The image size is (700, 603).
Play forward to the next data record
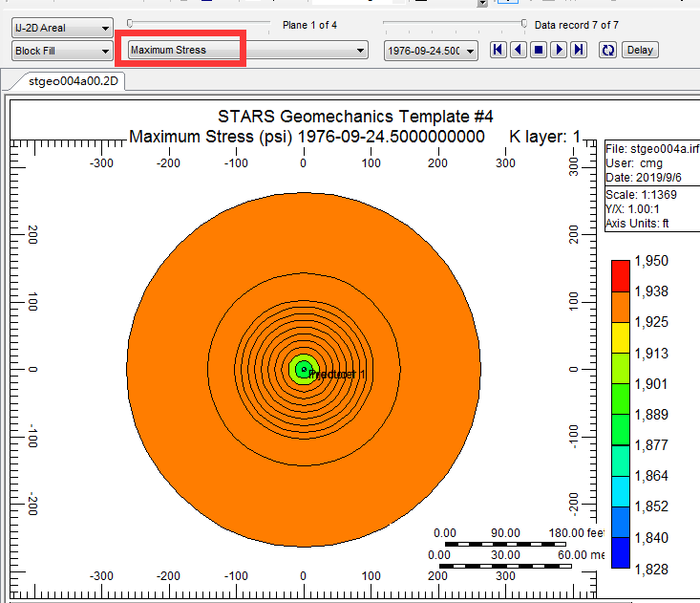pyautogui.click(x=559, y=50)
